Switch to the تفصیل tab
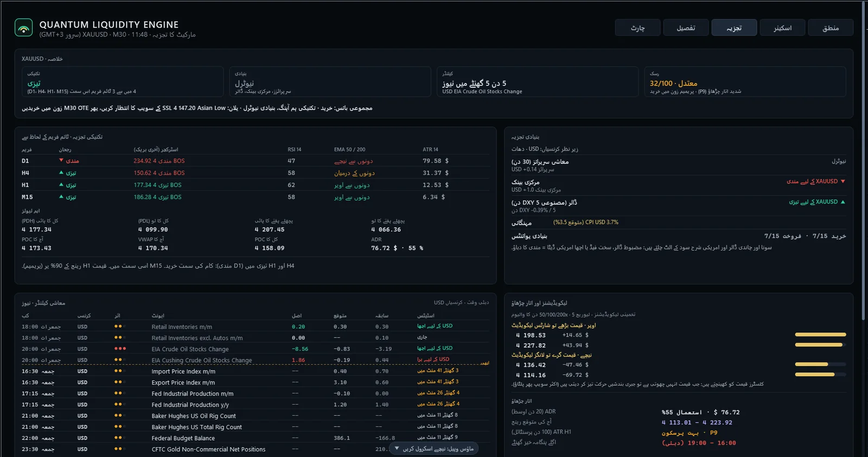Viewport: 868px width, 457px height. coord(686,28)
